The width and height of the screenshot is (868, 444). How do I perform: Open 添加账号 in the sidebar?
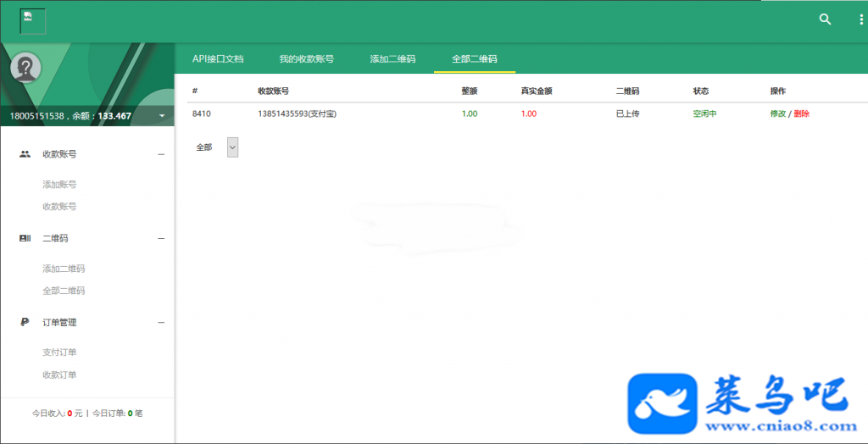coord(59,185)
